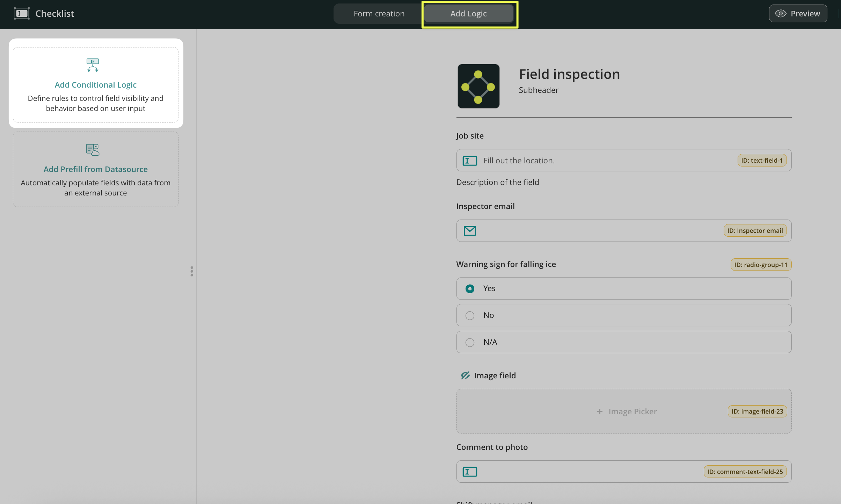Select the N/A radio option

point(469,342)
